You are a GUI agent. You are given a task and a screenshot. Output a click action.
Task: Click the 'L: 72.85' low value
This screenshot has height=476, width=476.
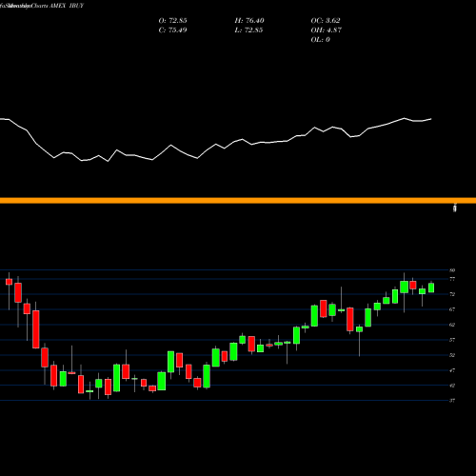tap(248, 30)
